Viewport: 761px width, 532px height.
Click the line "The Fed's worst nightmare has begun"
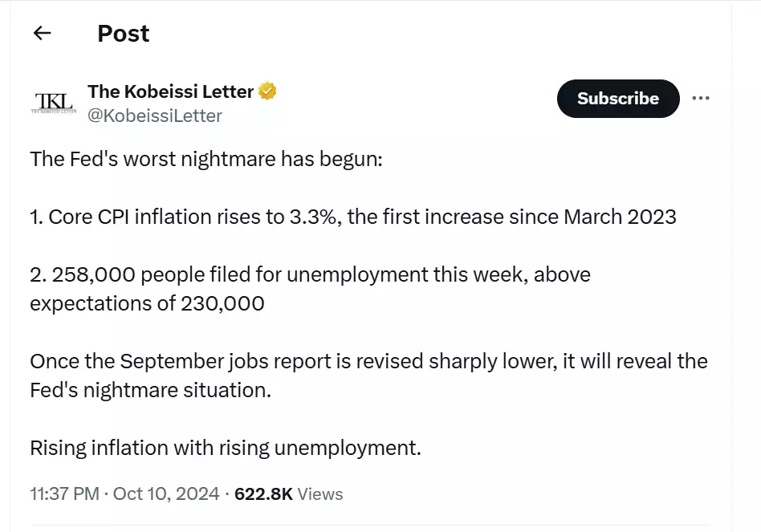point(207,159)
